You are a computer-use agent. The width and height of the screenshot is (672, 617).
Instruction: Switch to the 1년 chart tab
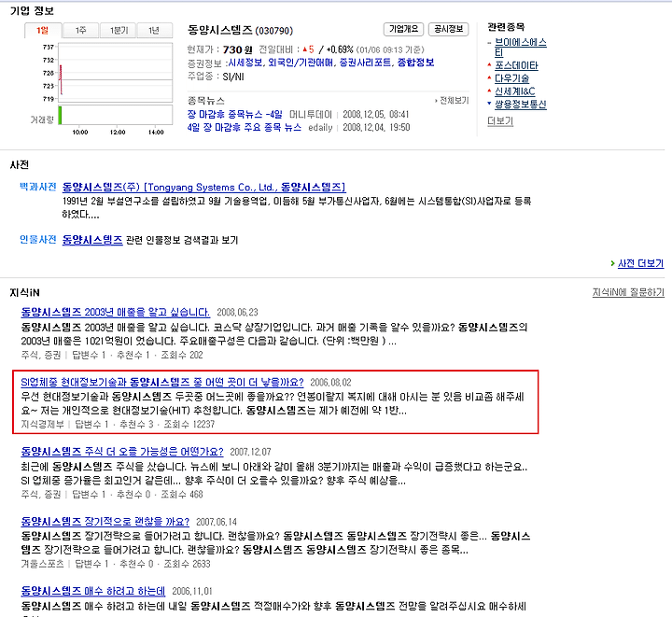(x=155, y=30)
